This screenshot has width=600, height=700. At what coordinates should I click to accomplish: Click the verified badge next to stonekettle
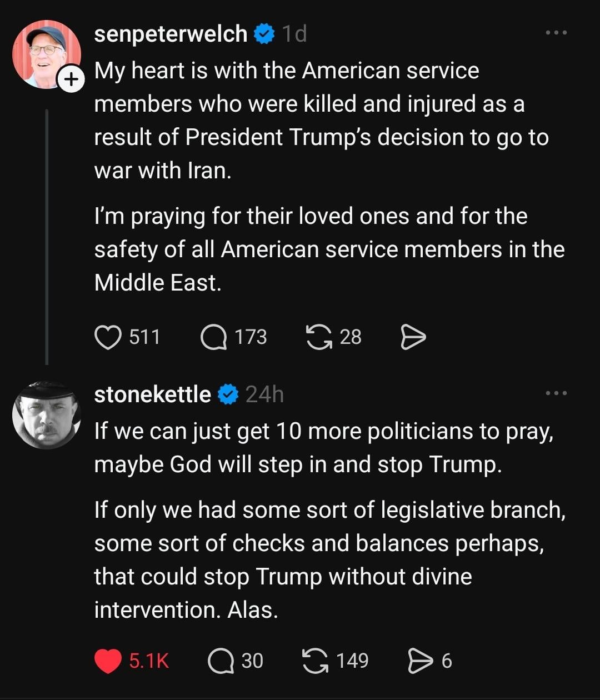tap(228, 394)
